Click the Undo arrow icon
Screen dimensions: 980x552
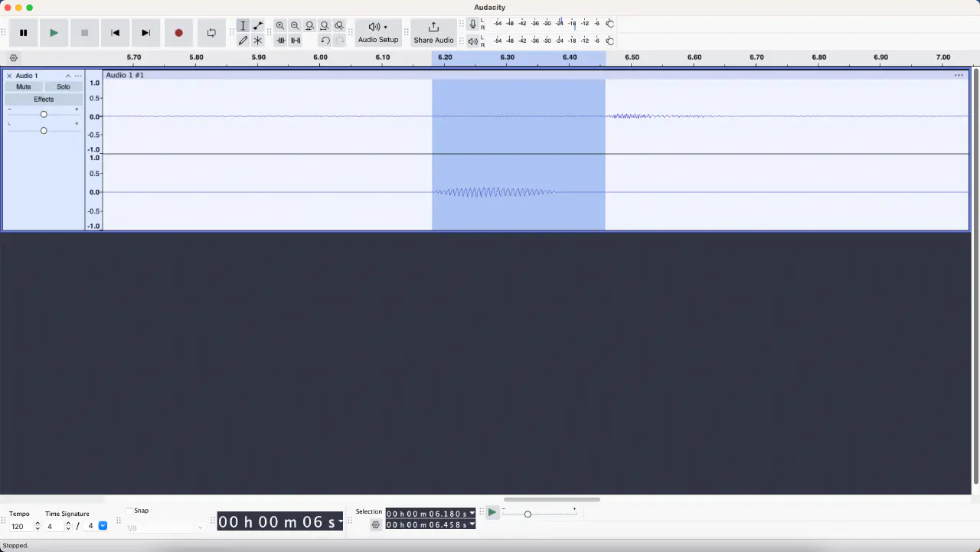325,41
